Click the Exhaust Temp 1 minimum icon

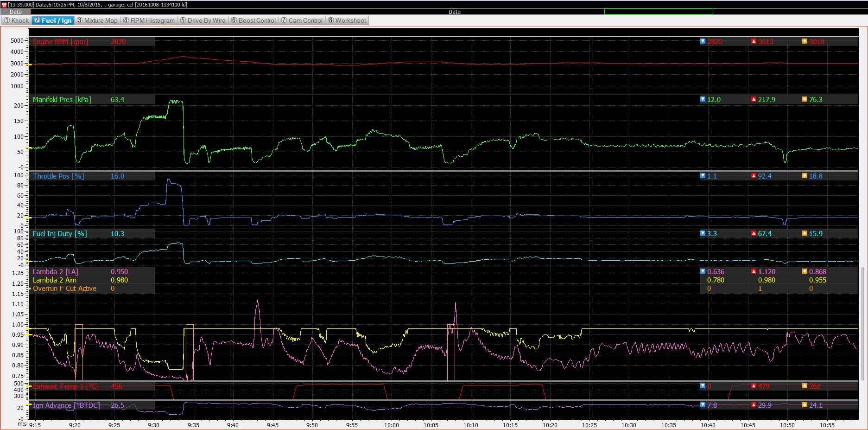coord(703,386)
